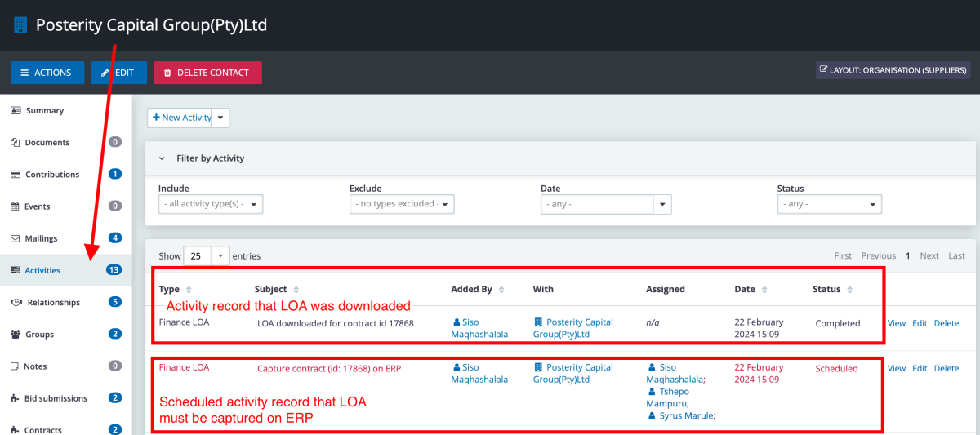The height and width of the screenshot is (435, 980).
Task: Click the Mailings envelope icon
Action: coord(15,238)
